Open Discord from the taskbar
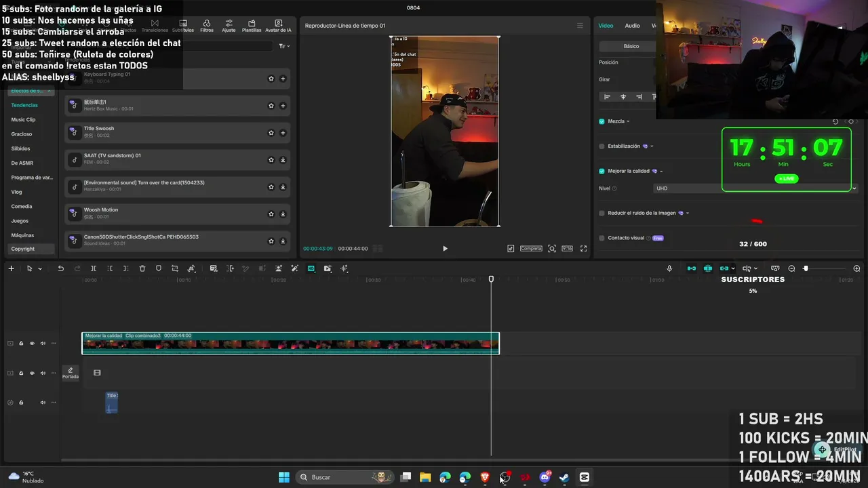The image size is (868, 488). coord(545,477)
